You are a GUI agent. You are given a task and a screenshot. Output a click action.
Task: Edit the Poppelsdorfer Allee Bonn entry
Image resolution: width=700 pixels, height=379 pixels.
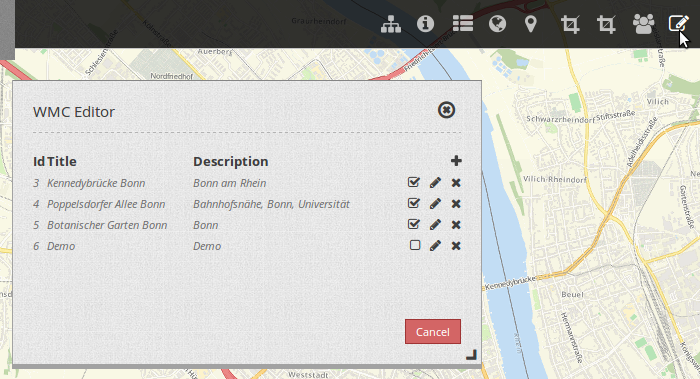tap(435, 204)
